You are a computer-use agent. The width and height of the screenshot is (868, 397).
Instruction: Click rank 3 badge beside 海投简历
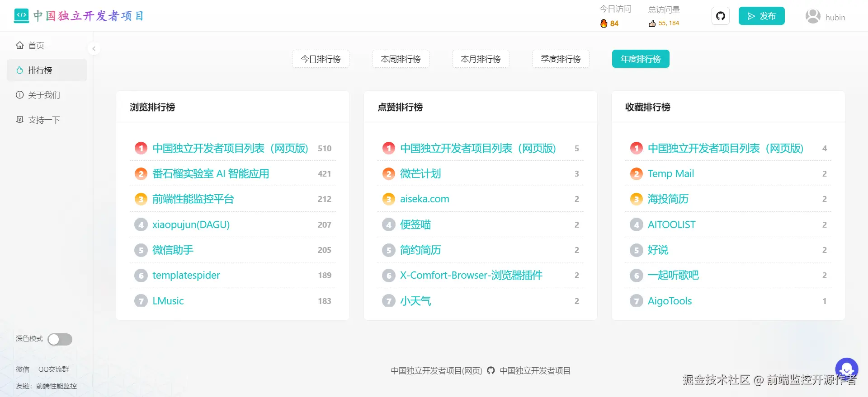pyautogui.click(x=637, y=199)
